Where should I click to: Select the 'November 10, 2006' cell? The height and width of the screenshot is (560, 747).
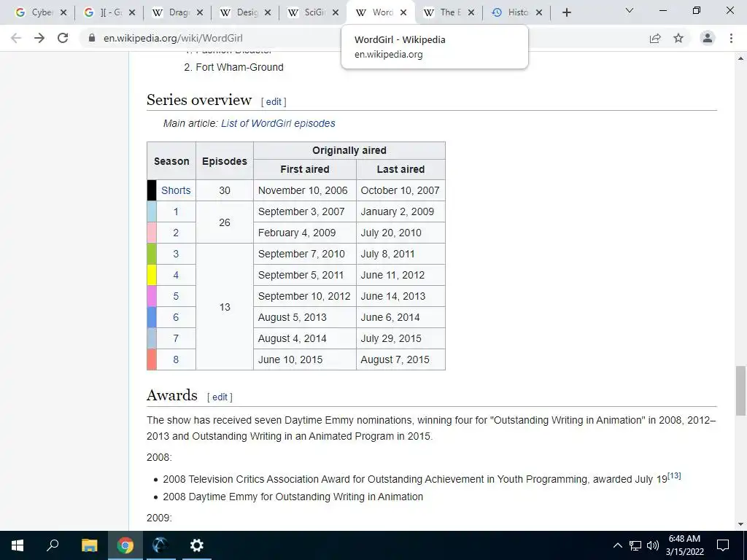click(304, 190)
